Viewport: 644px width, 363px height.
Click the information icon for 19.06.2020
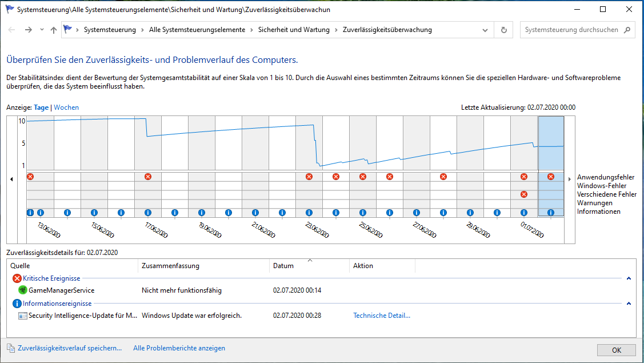pyautogui.click(x=202, y=213)
